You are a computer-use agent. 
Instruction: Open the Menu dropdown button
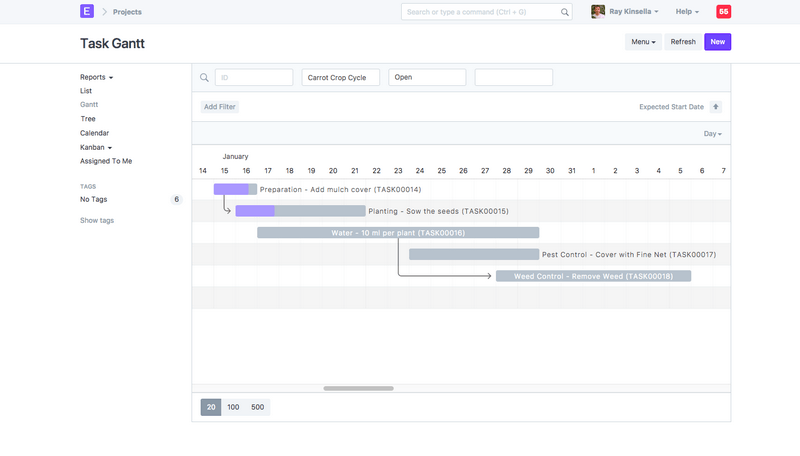[x=643, y=42]
